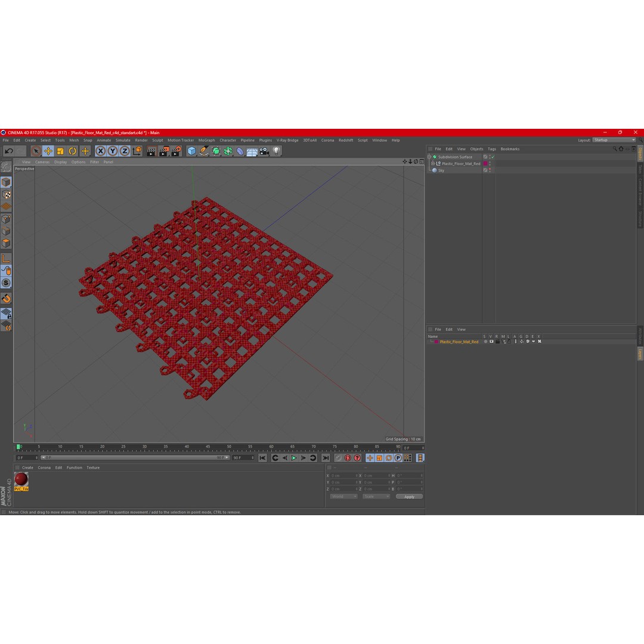
Task: Click the X position input field
Action: pyautogui.click(x=343, y=476)
